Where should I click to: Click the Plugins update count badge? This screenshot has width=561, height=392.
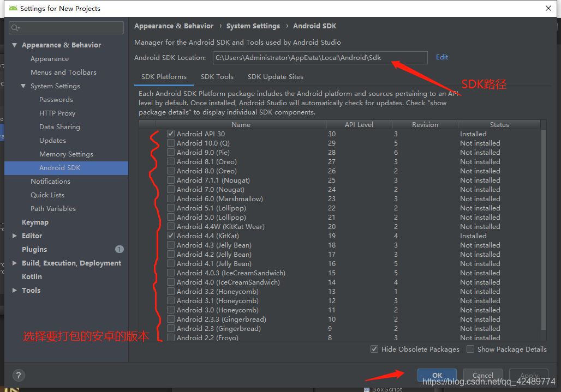(119, 249)
